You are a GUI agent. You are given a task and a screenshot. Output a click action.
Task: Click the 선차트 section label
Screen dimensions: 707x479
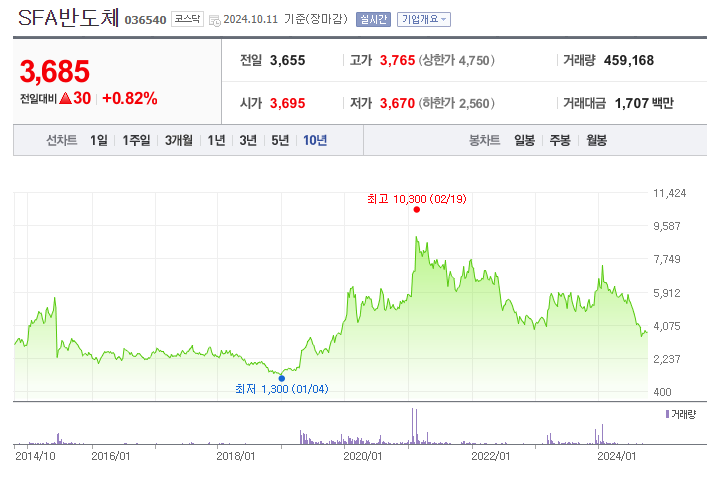point(61,140)
